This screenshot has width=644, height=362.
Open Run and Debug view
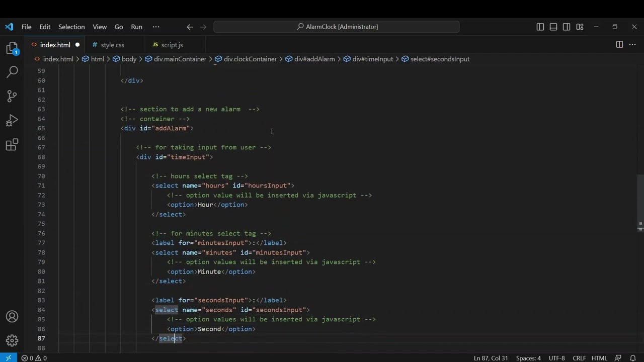[x=12, y=121]
